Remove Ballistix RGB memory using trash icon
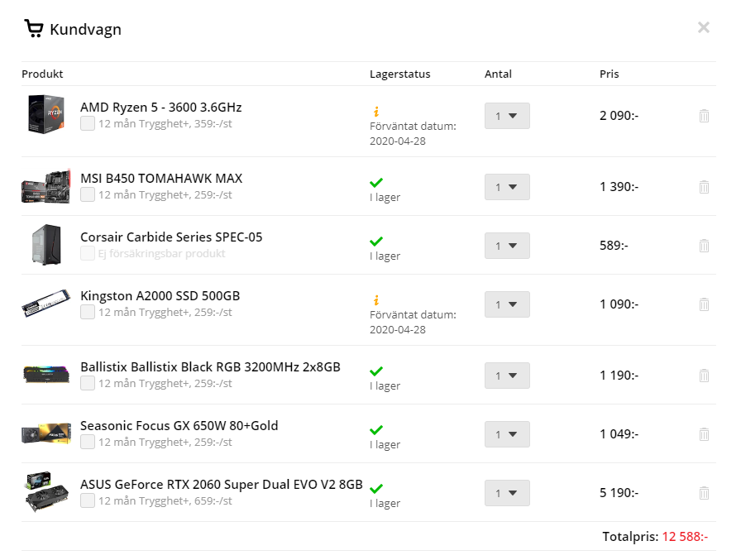The width and height of the screenshot is (741, 560). click(x=704, y=376)
